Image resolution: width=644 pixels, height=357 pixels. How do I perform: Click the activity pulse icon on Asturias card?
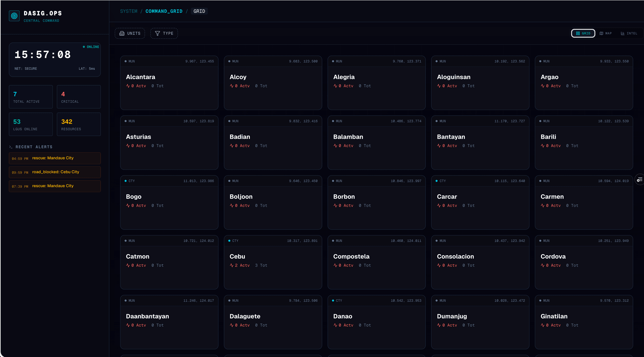[x=128, y=146]
